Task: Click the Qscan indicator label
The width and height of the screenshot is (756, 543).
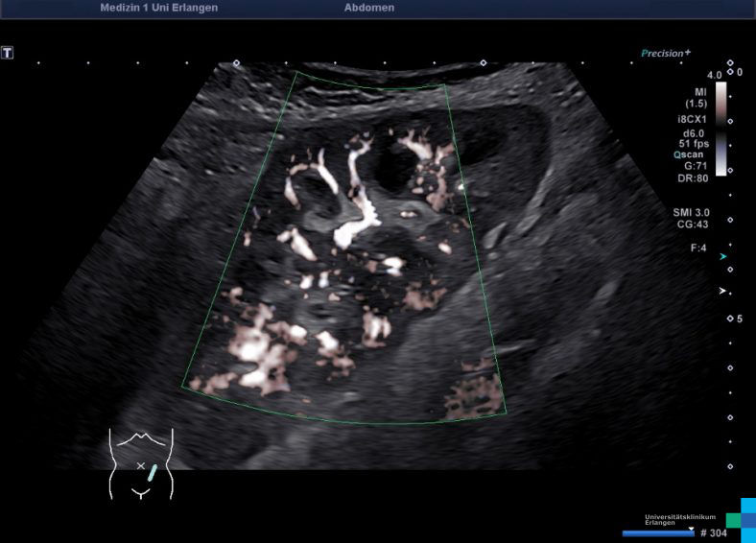Action: 690,153
